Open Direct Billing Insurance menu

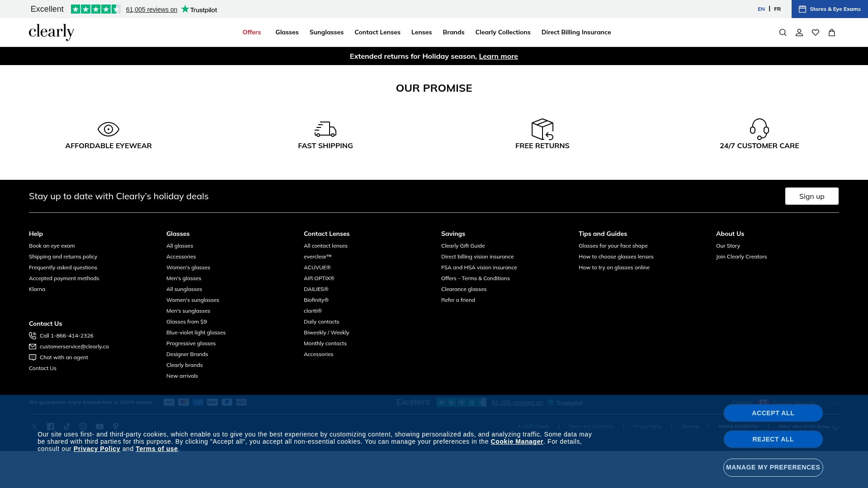click(576, 33)
